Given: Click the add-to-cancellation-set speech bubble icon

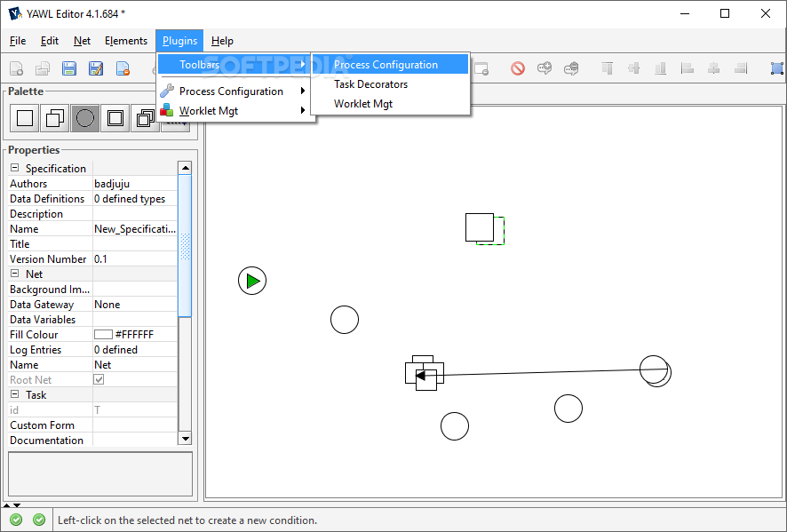Looking at the screenshot, I should (x=545, y=68).
